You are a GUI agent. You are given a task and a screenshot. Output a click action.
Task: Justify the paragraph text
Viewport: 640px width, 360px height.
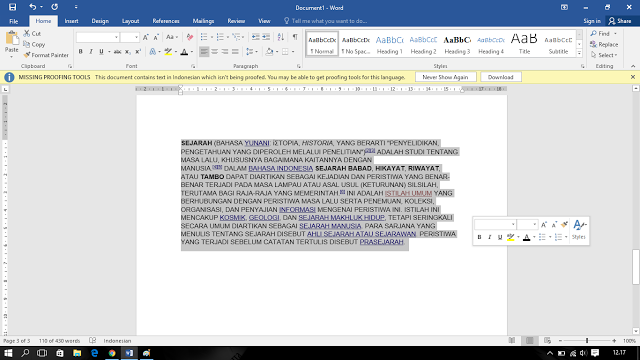click(235, 52)
